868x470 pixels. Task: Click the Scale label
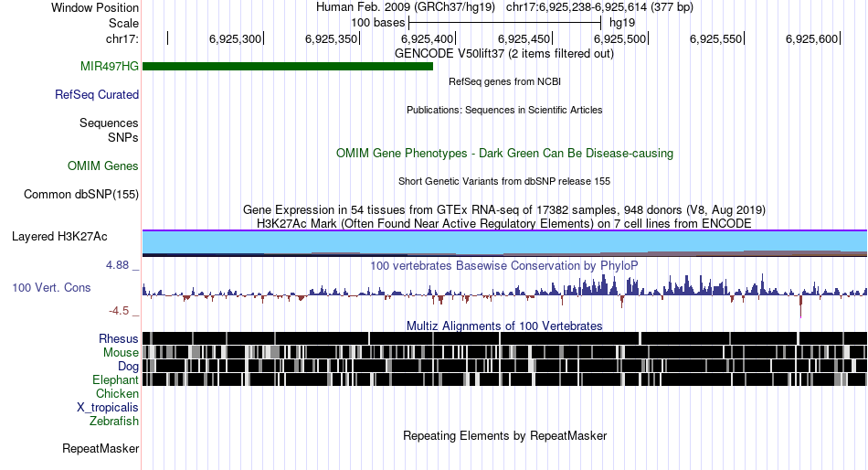click(124, 23)
